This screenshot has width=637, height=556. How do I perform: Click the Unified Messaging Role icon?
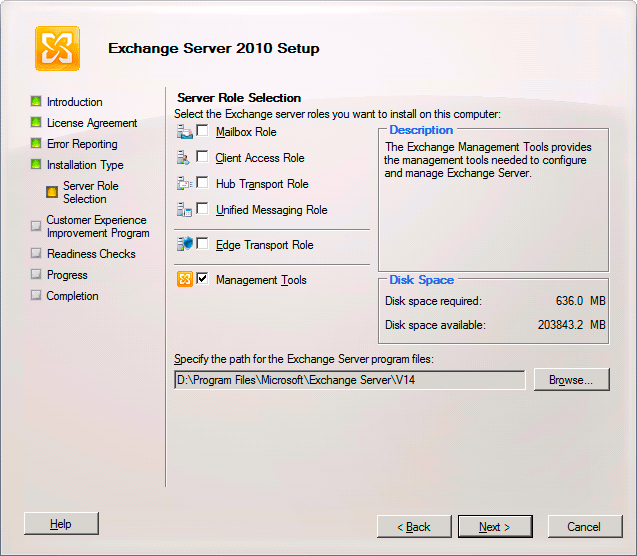pos(184,210)
